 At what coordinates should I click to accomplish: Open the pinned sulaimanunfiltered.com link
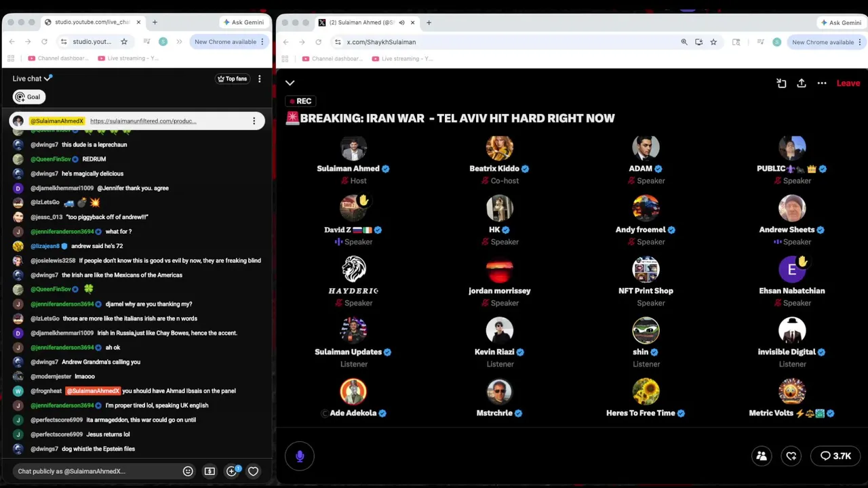pyautogui.click(x=143, y=121)
